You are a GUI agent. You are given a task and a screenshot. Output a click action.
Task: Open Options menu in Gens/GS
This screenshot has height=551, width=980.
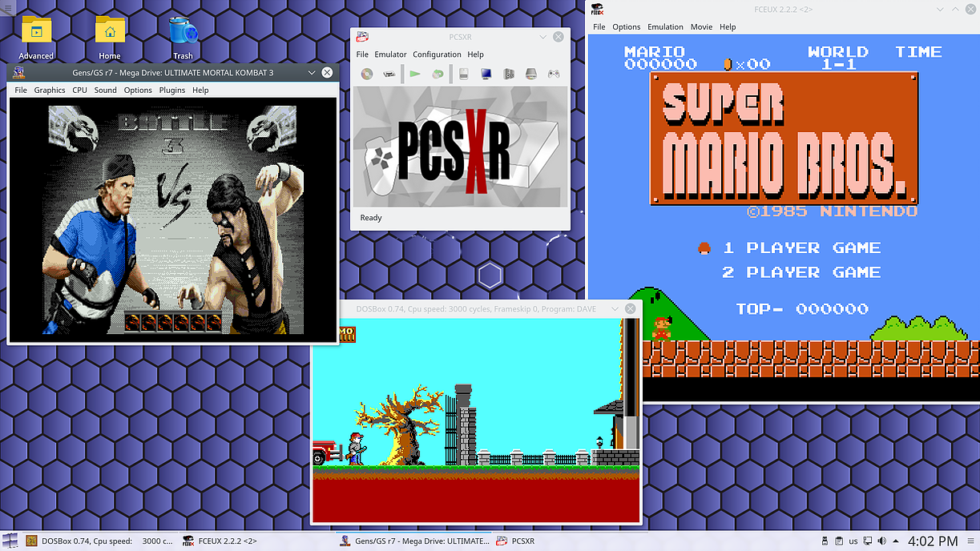point(138,90)
